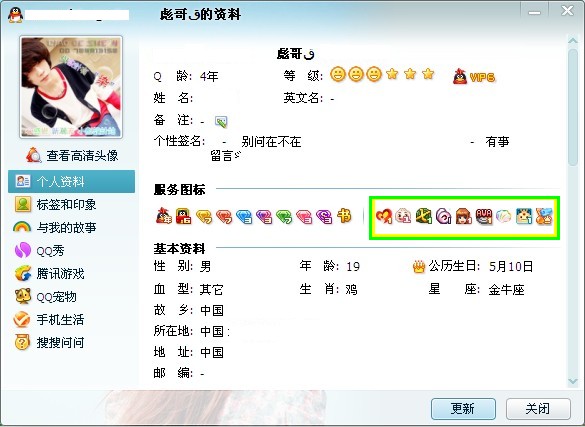The width and height of the screenshot is (585, 427).
Task: Click the green diamond service icon
Action: click(x=284, y=216)
